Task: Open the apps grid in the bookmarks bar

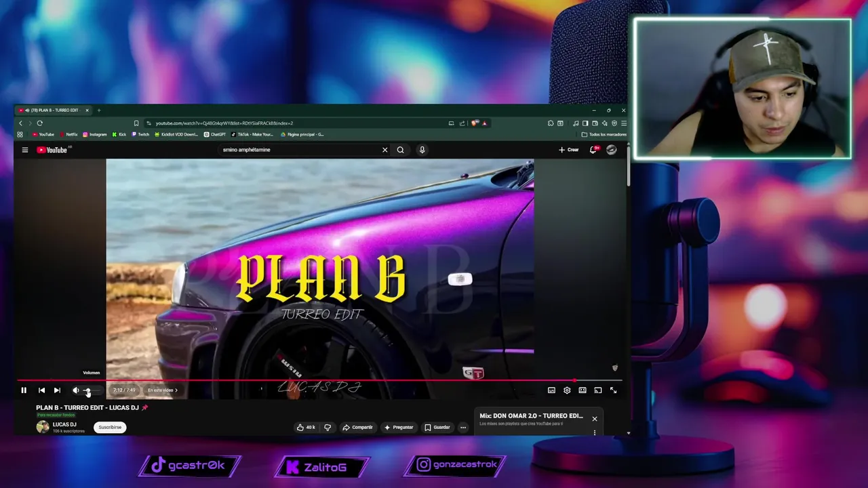Action: [x=20, y=134]
